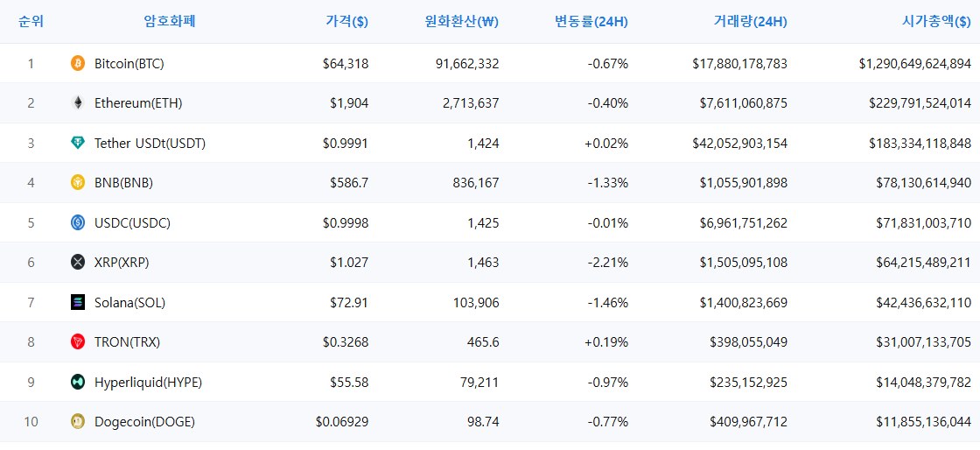Viewport: 980px width, 450px height.
Task: Click XRP market cap $64,215,489,211
Action: coord(924,263)
